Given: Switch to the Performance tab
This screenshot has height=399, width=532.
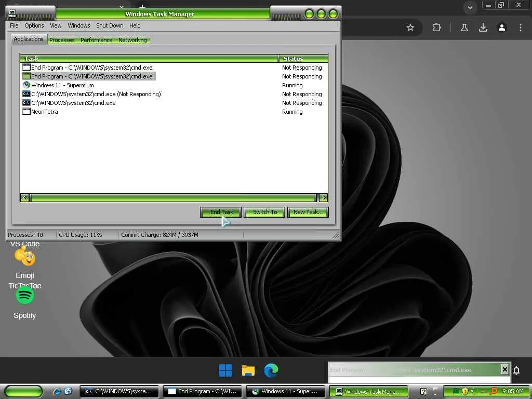Looking at the screenshot, I should [x=96, y=40].
